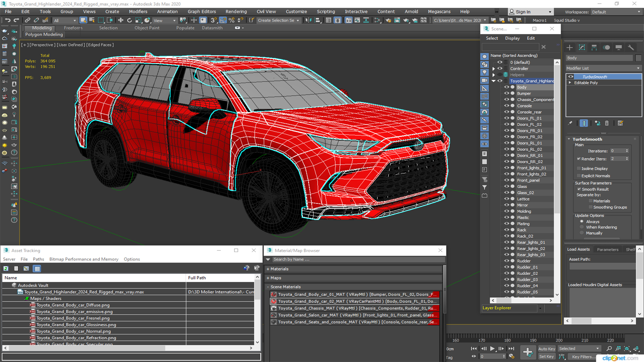
Task: Hide the Body object using eye icon
Action: click(506, 87)
